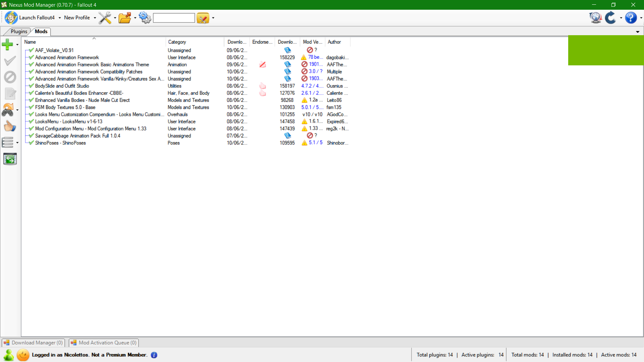Open the tools icon dropdown arrow
644x362 pixels.
tap(115, 18)
